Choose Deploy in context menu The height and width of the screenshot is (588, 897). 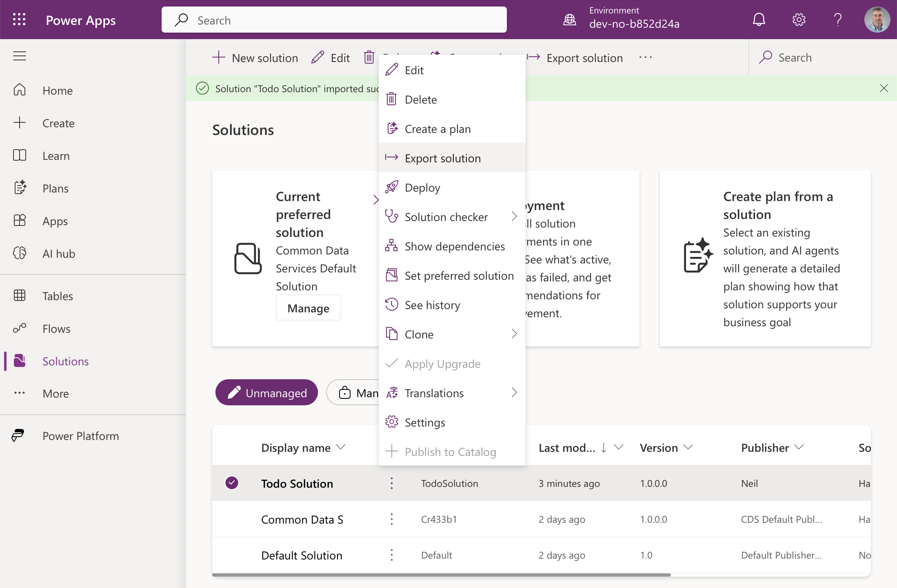coord(452,188)
